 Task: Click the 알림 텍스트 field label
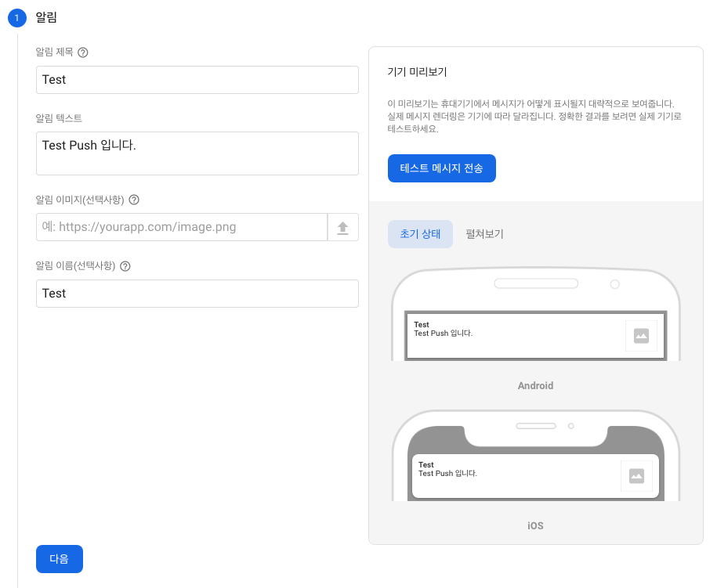[x=59, y=118]
